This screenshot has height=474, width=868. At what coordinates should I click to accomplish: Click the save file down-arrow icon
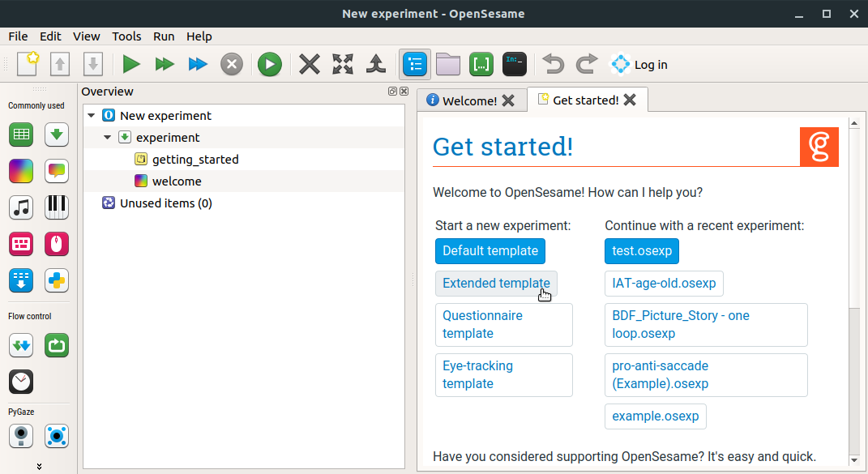93,64
